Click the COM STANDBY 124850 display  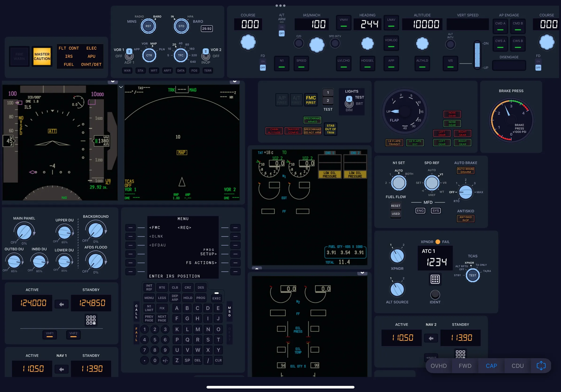coord(91,303)
